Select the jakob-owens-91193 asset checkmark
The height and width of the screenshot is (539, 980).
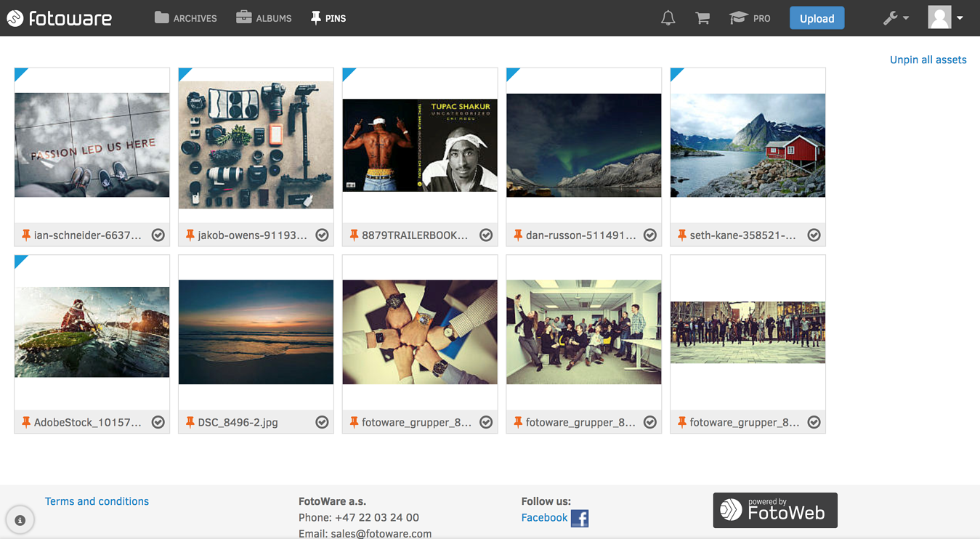point(322,235)
